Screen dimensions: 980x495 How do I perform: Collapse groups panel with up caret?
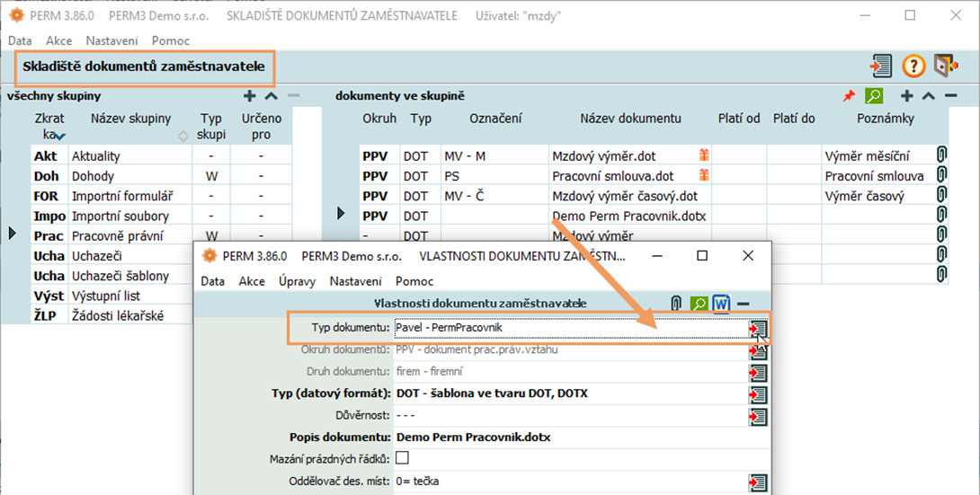point(271,95)
